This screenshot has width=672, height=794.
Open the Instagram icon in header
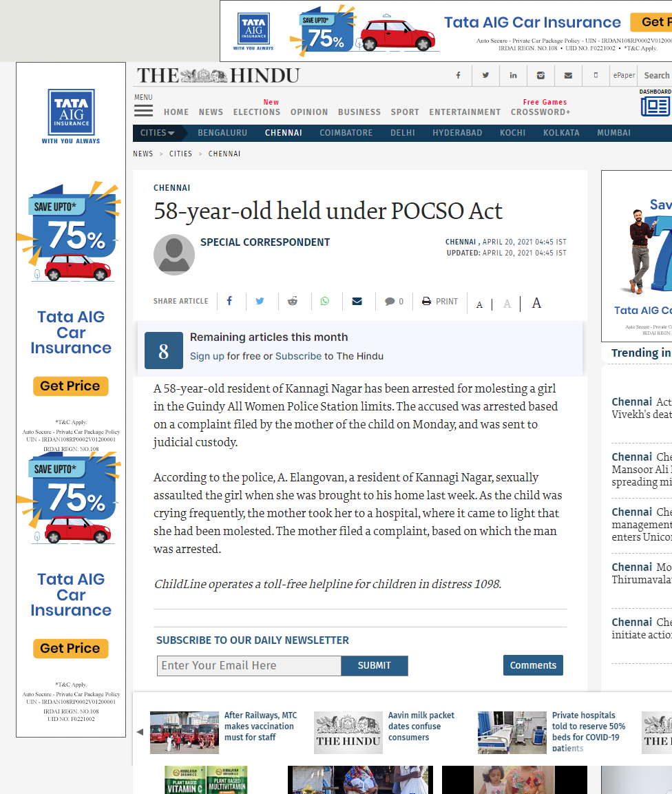click(541, 76)
